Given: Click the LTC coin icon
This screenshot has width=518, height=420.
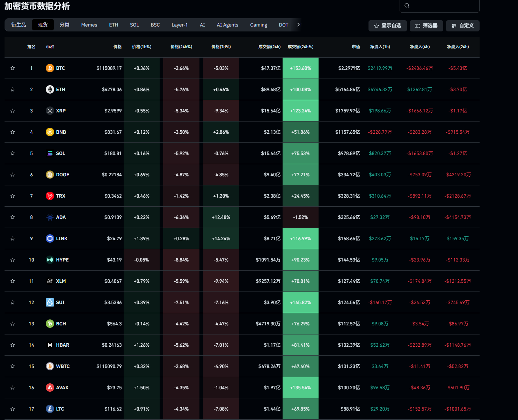Looking at the screenshot, I should click(x=50, y=409).
